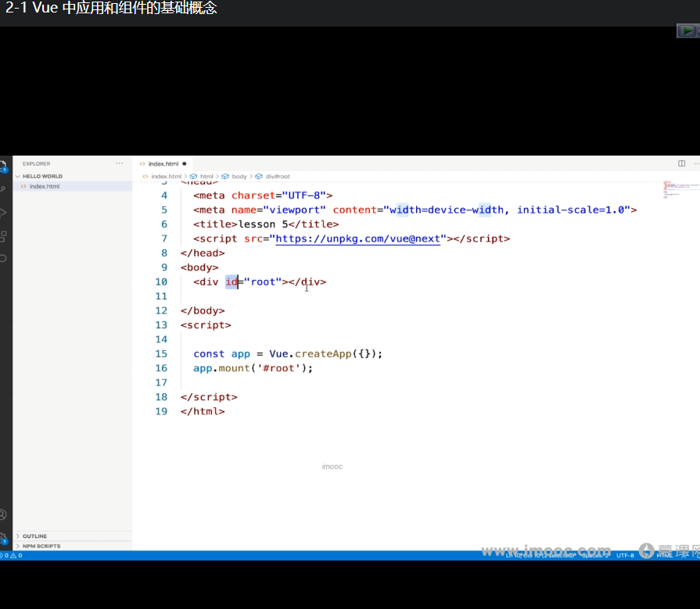Click 'viewport' value in line 5
The width and height of the screenshot is (700, 609).
tap(295, 210)
